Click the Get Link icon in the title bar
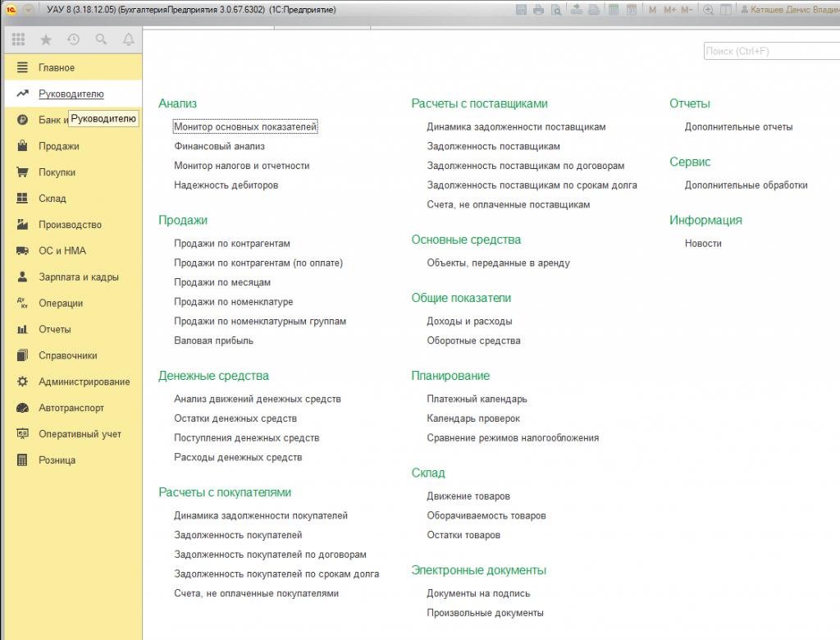This screenshot has width=840, height=640. [577, 10]
